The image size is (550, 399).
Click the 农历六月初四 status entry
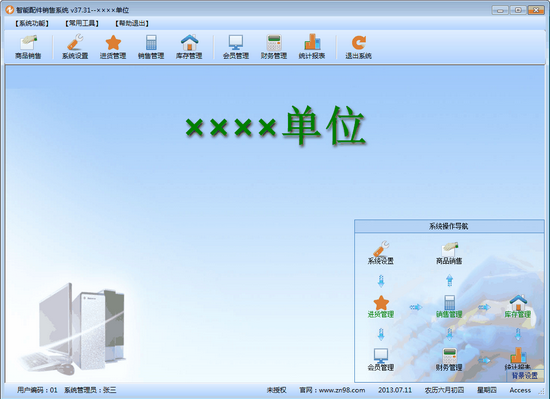pos(444,390)
